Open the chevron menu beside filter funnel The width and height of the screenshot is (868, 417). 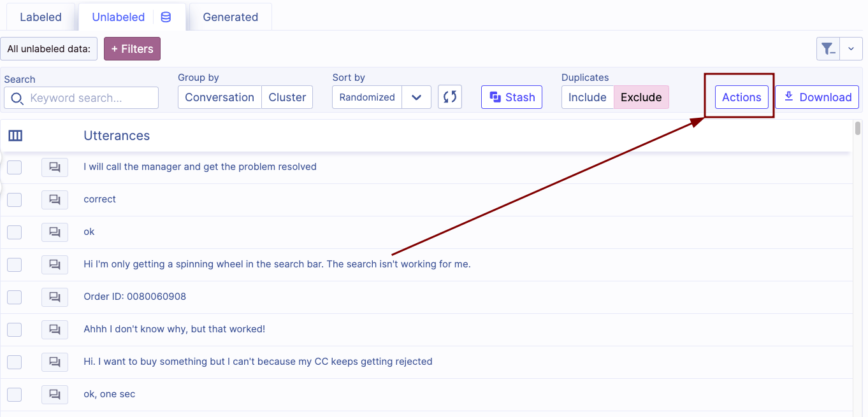pos(851,48)
